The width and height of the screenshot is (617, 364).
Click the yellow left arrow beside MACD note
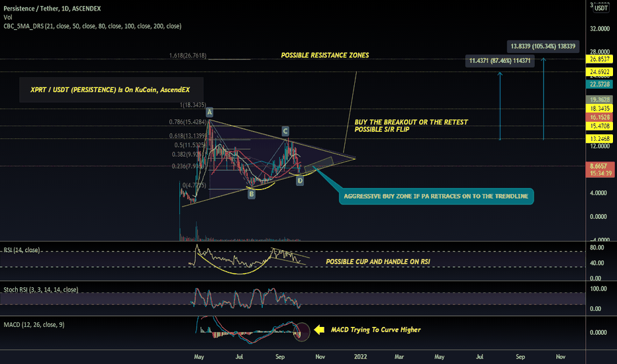tap(319, 330)
